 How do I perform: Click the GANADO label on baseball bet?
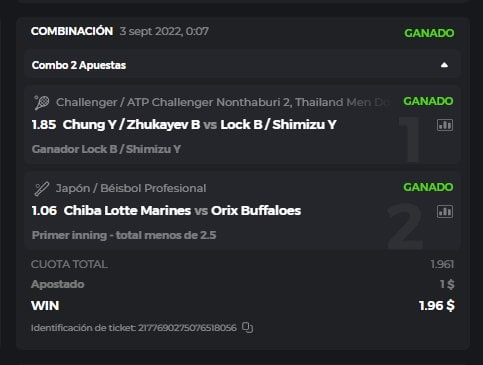[x=428, y=187]
